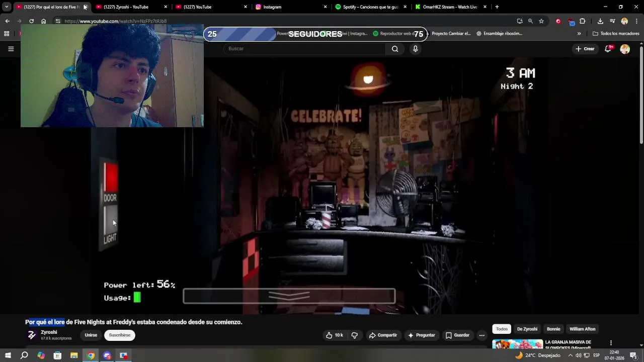Expand the tab search dropdown arrow
This screenshot has height=362, width=644.
coord(7,7)
